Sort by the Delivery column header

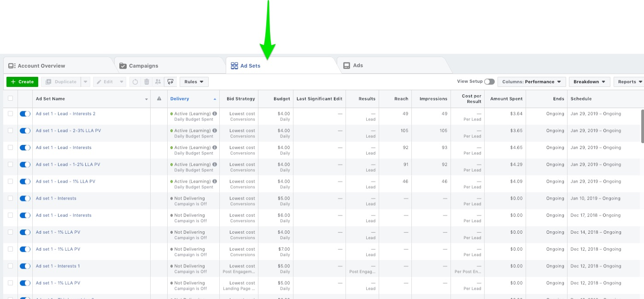click(x=179, y=98)
